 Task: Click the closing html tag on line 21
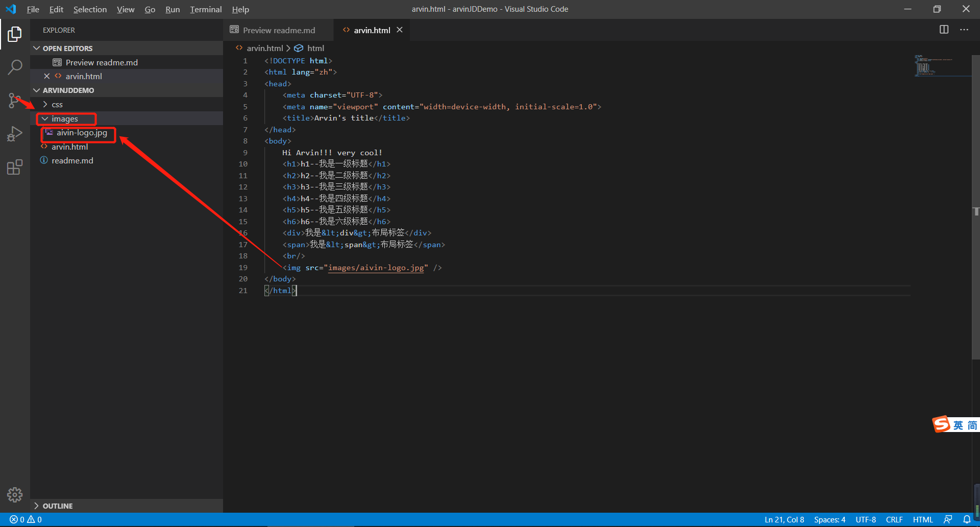click(280, 291)
